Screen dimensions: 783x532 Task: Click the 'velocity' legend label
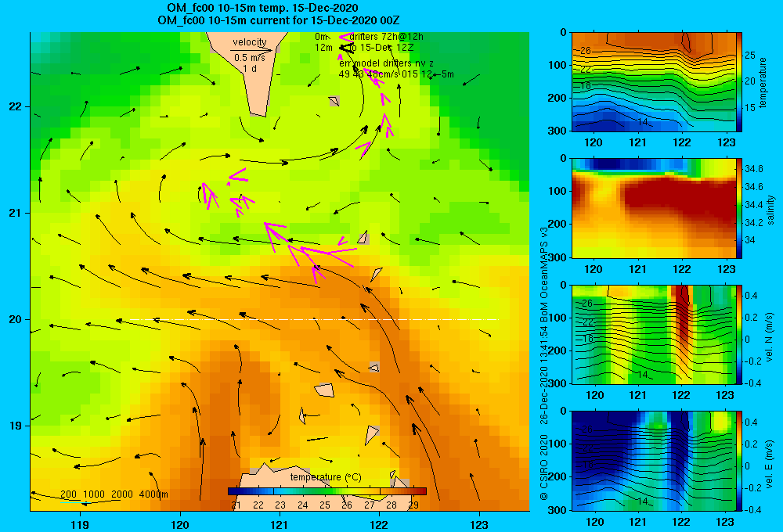click(x=250, y=42)
